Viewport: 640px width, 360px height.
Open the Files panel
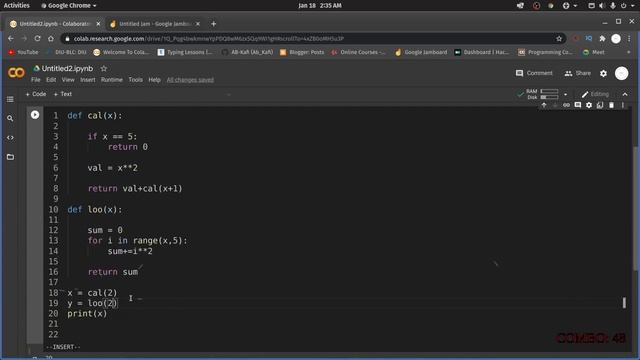click(10, 157)
